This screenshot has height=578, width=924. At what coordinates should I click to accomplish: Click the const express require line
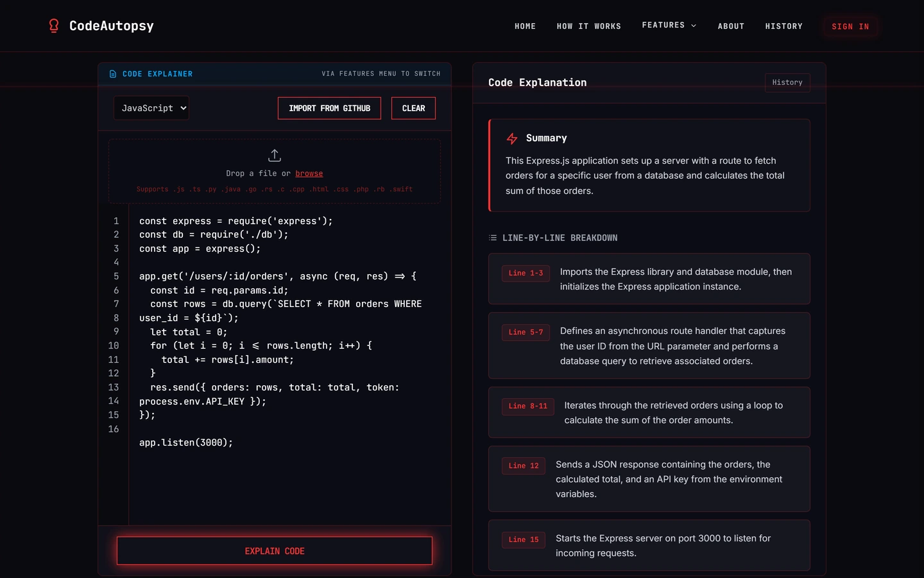[236, 221]
